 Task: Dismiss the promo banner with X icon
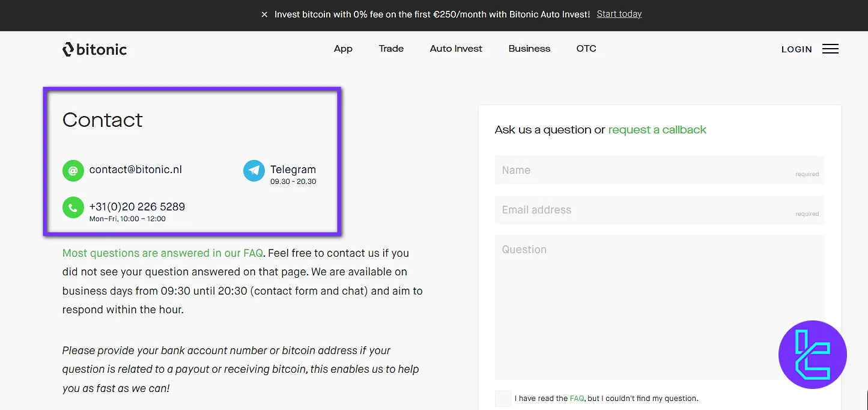(264, 14)
